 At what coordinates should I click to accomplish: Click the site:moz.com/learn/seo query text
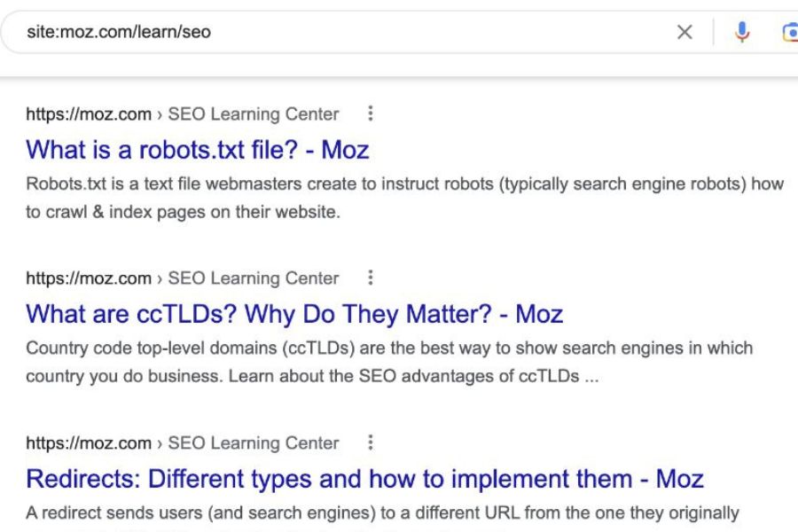coord(118,33)
